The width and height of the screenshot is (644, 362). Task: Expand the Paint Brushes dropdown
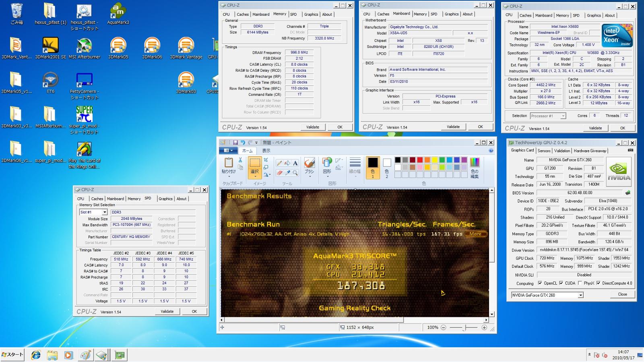coord(309,176)
